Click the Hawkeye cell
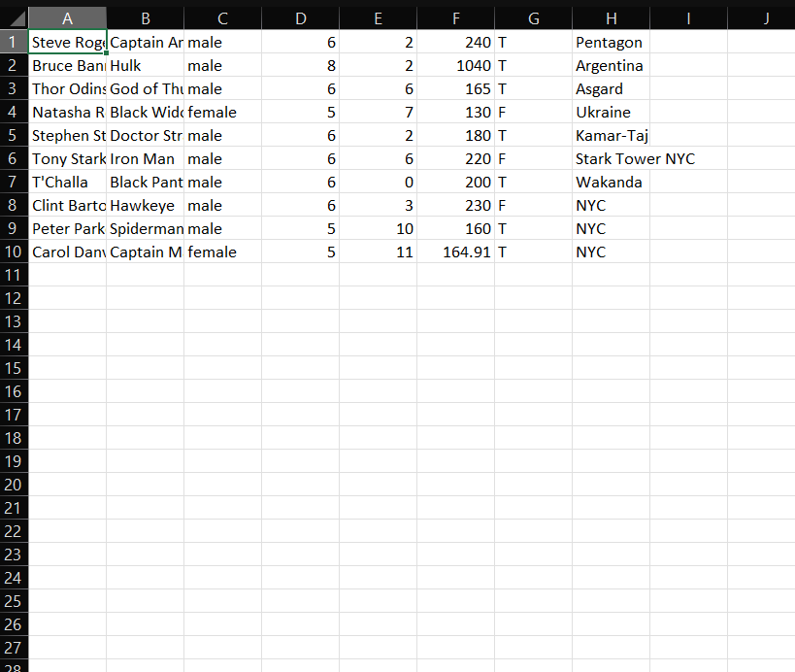This screenshot has width=795, height=672. click(x=145, y=205)
